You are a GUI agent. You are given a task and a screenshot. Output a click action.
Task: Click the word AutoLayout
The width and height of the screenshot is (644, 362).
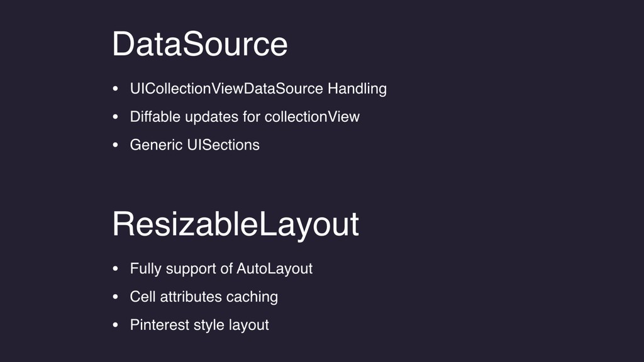click(x=274, y=269)
